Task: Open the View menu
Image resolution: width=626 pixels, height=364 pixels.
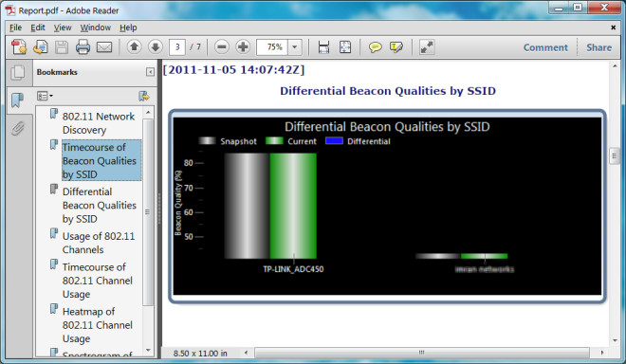Action: pos(63,27)
